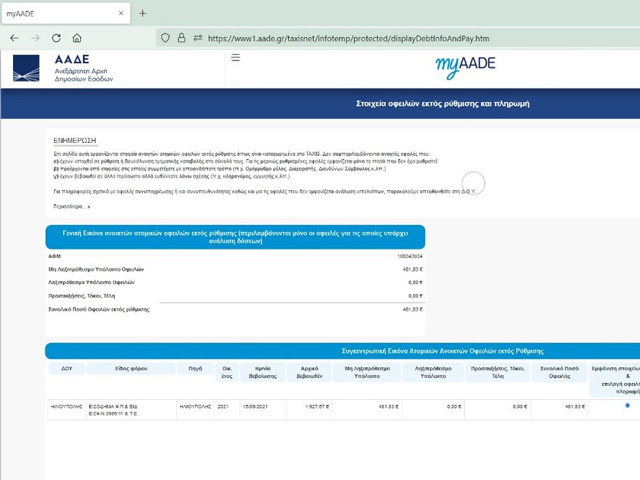Click the shield tracking protection icon
Image resolution: width=640 pixels, height=480 pixels.
tap(166, 38)
